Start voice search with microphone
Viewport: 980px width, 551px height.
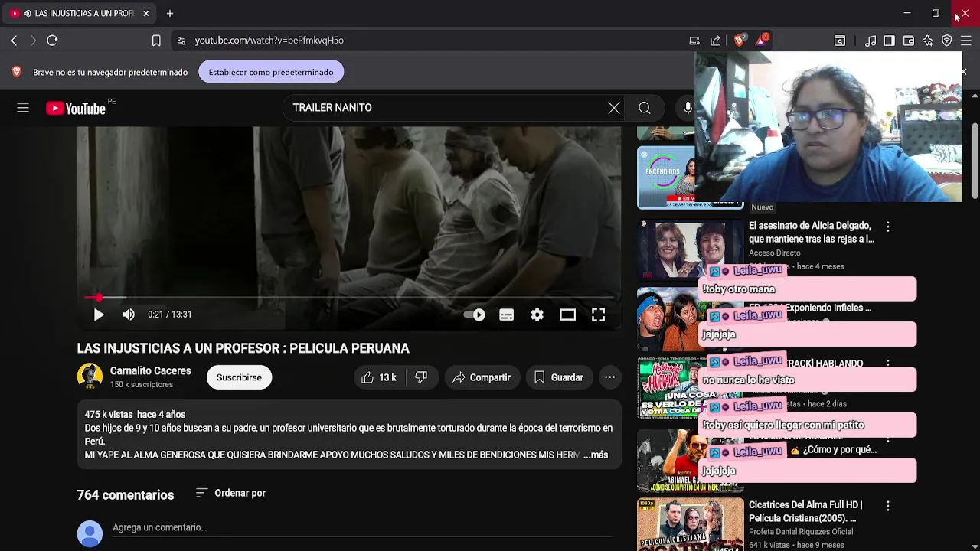point(688,108)
